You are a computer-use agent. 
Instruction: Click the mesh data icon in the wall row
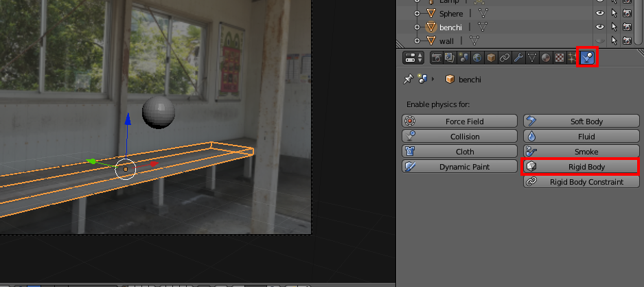click(x=474, y=41)
